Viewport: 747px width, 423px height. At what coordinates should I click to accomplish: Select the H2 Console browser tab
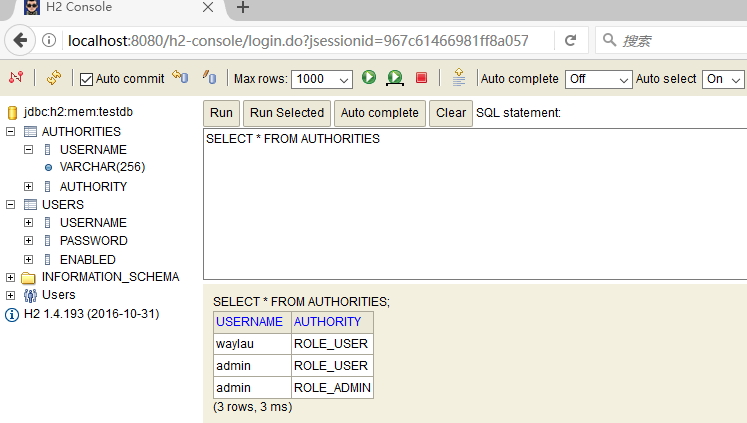pos(109,8)
